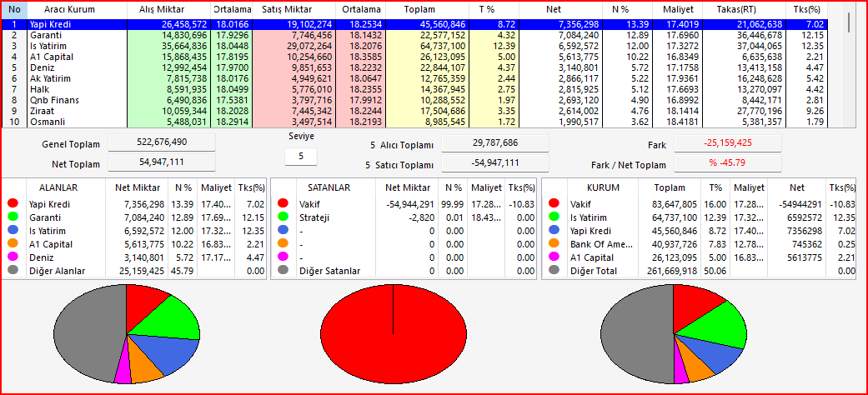The width and height of the screenshot is (868, 395).
Task: Click green swatch next to Is Yatirim in KURUM
Action: click(x=554, y=217)
